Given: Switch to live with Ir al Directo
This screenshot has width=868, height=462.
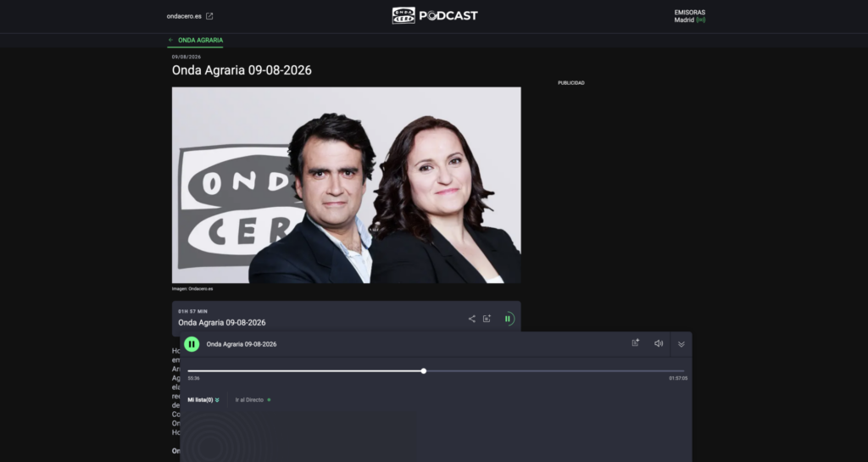Looking at the screenshot, I should point(253,399).
